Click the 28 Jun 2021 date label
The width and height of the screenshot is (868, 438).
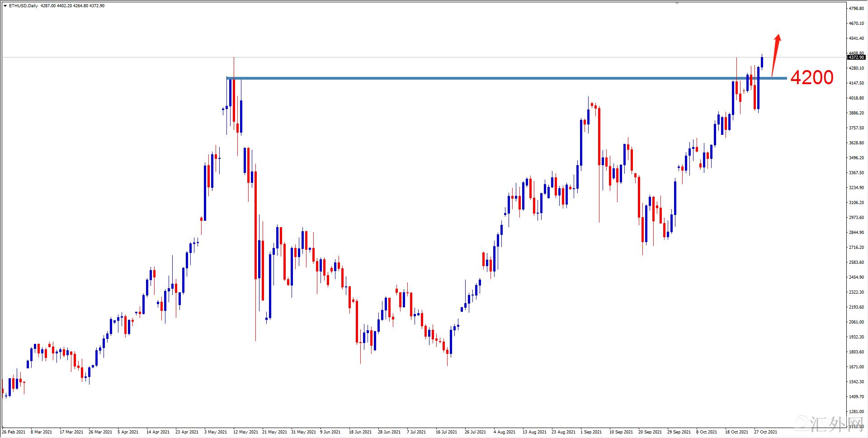(x=389, y=432)
